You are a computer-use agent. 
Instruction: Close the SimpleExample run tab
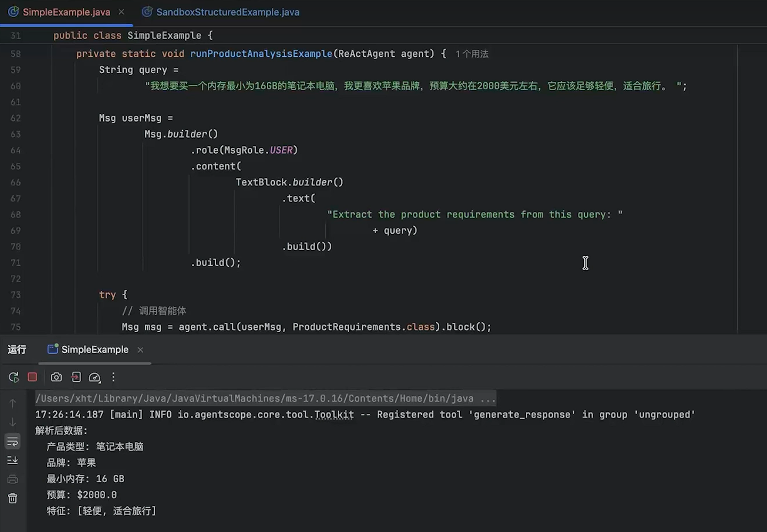[x=140, y=350]
